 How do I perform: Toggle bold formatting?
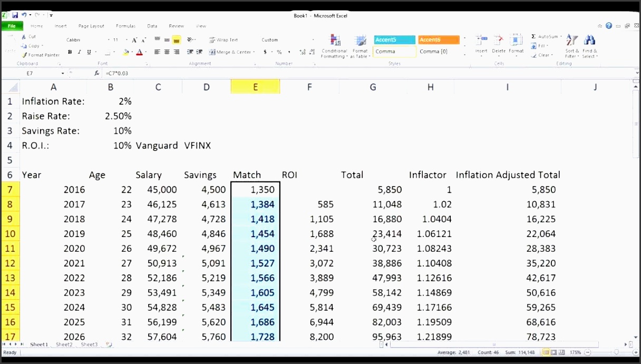(70, 52)
